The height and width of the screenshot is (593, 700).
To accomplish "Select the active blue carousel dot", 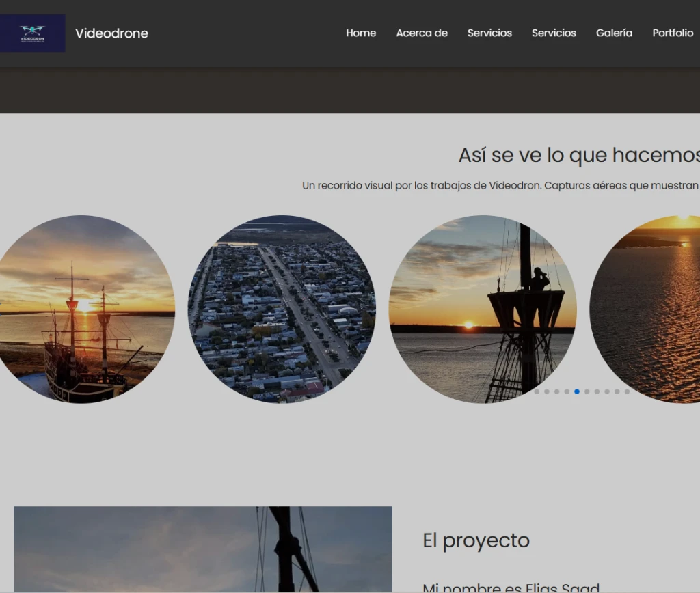I will (577, 391).
